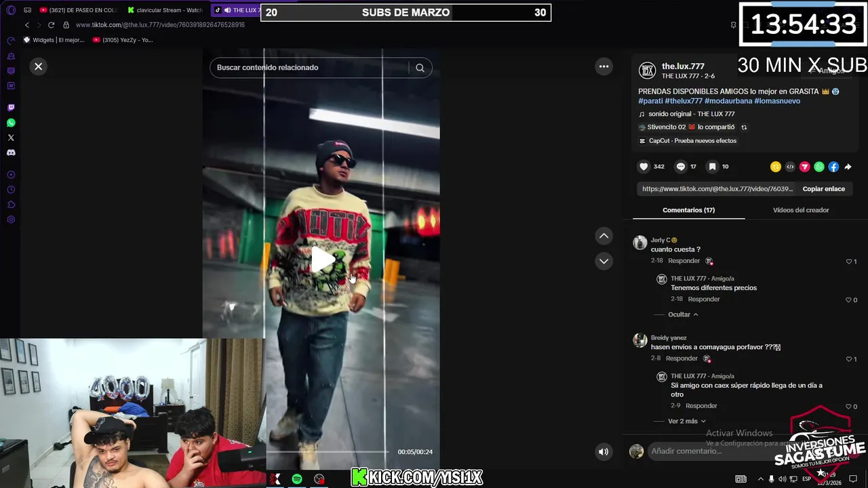
Task: Open Spotify from the taskbar
Action: click(297, 479)
